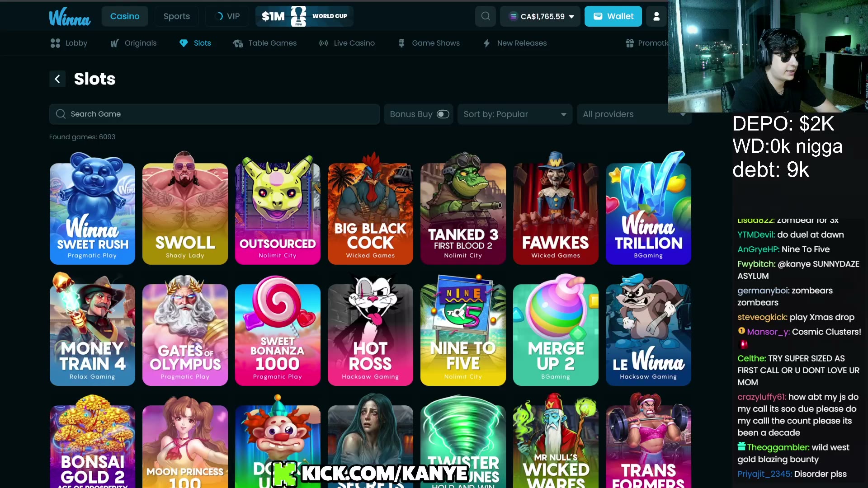This screenshot has width=868, height=488.
Task: Open Gates of Olympus game
Action: pyautogui.click(x=185, y=329)
